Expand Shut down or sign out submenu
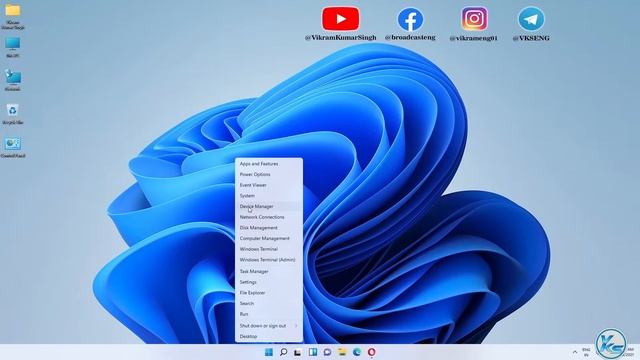640x360 pixels. (x=269, y=326)
